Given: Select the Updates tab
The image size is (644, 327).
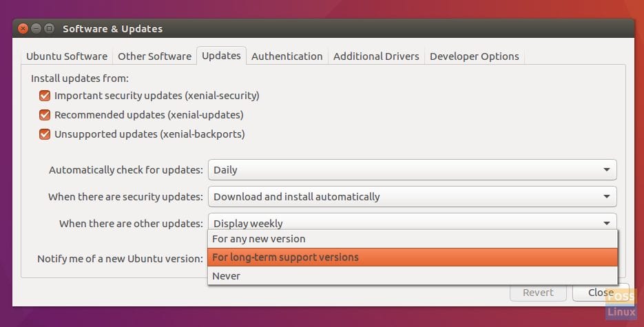Looking at the screenshot, I should click(x=221, y=55).
